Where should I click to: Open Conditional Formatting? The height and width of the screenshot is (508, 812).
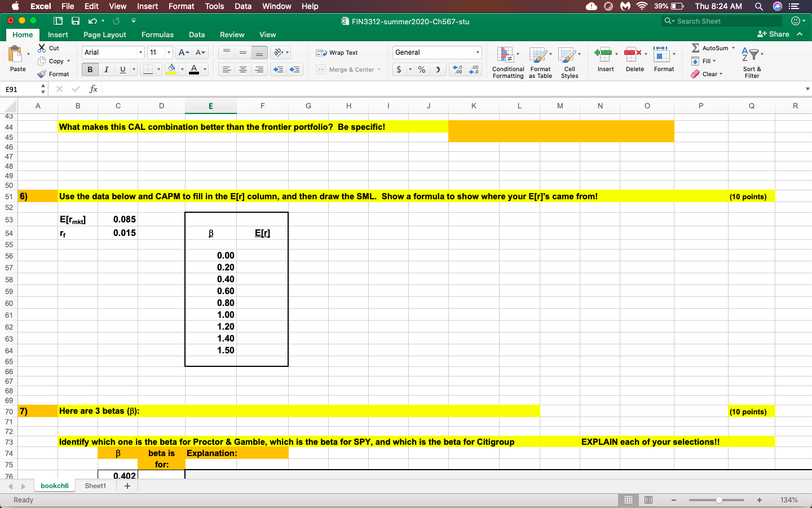(507, 62)
